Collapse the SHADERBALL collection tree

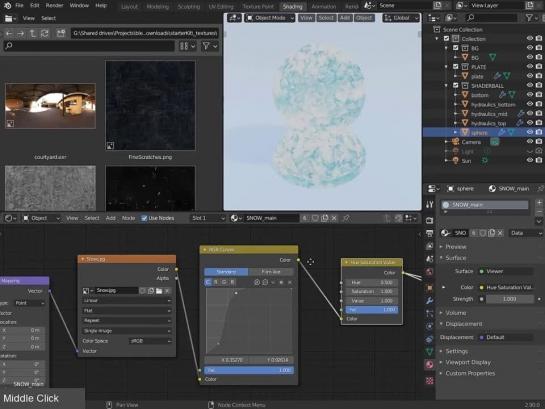pyautogui.click(x=447, y=85)
